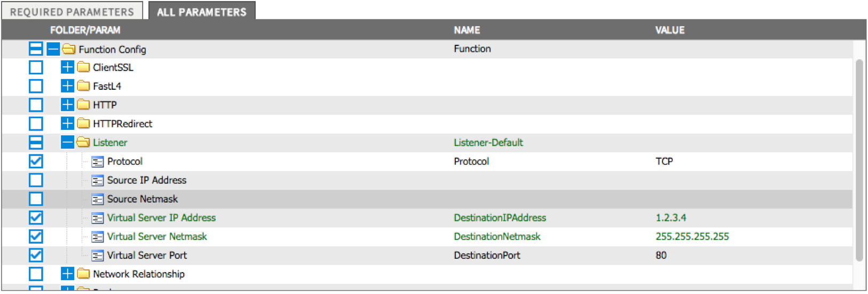Uncheck the Protocol checkbox
The height and width of the screenshot is (294, 868).
coord(36,161)
